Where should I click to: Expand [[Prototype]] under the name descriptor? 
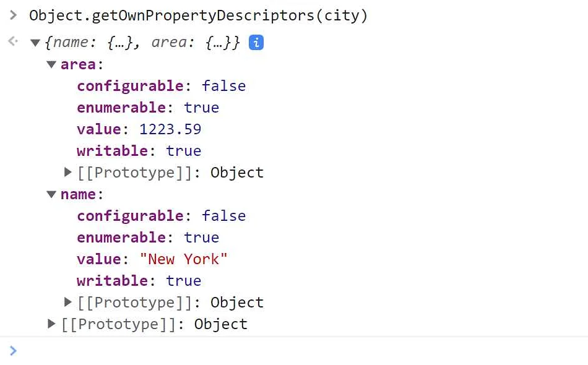(68, 303)
